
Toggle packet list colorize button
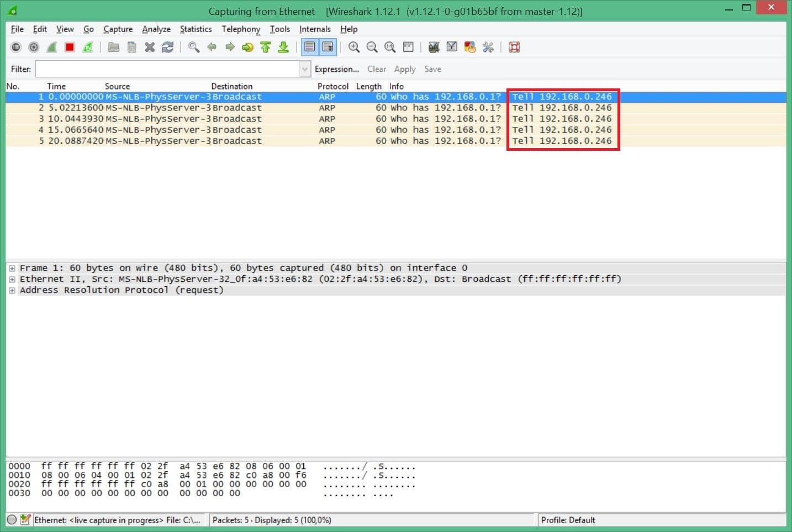tap(310, 48)
